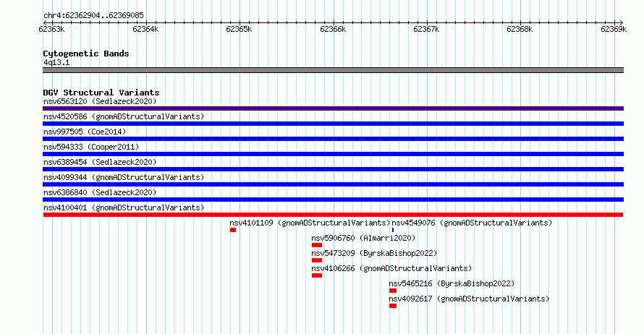Click the nsv4520586 (gnomADStructuralVariants) label
This screenshot has width=644, height=334.
point(124,116)
